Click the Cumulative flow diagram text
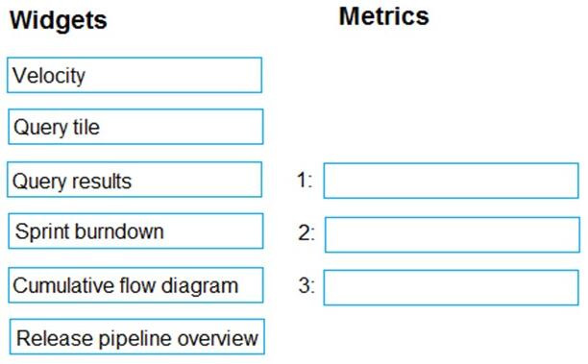This screenshot has height=364, width=588. (126, 286)
